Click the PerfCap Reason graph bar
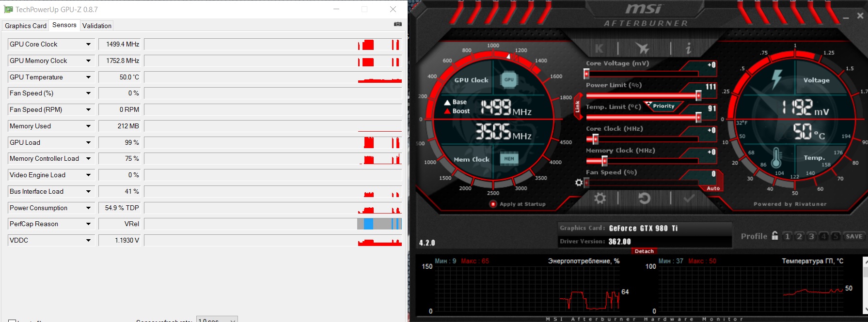 coord(273,224)
